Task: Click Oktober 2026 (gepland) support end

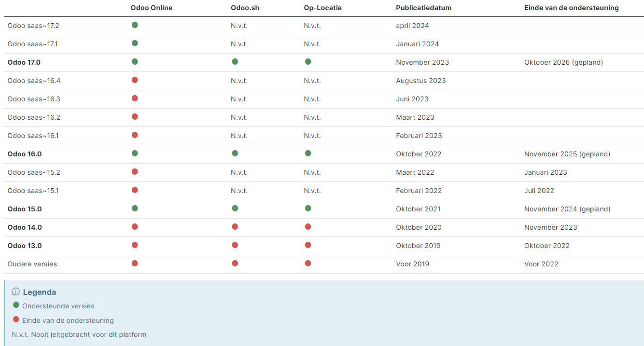Action: click(564, 62)
